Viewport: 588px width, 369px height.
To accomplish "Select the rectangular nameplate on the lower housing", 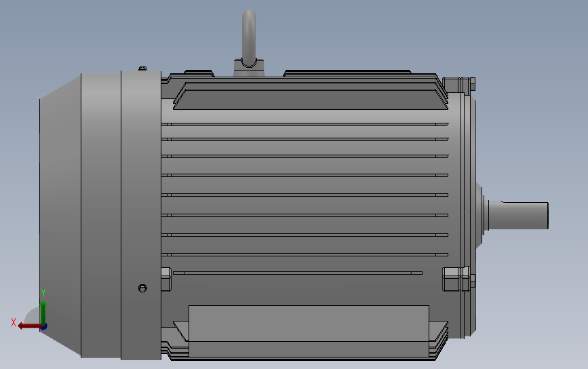I will coord(309,331).
